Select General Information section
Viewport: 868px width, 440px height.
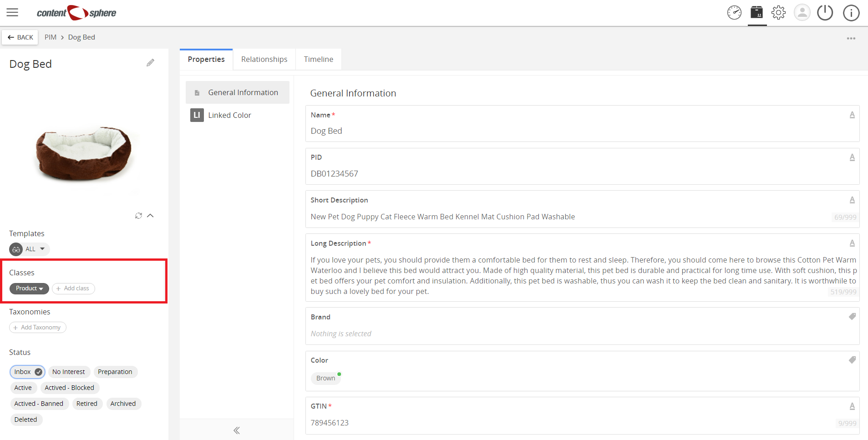(x=238, y=92)
